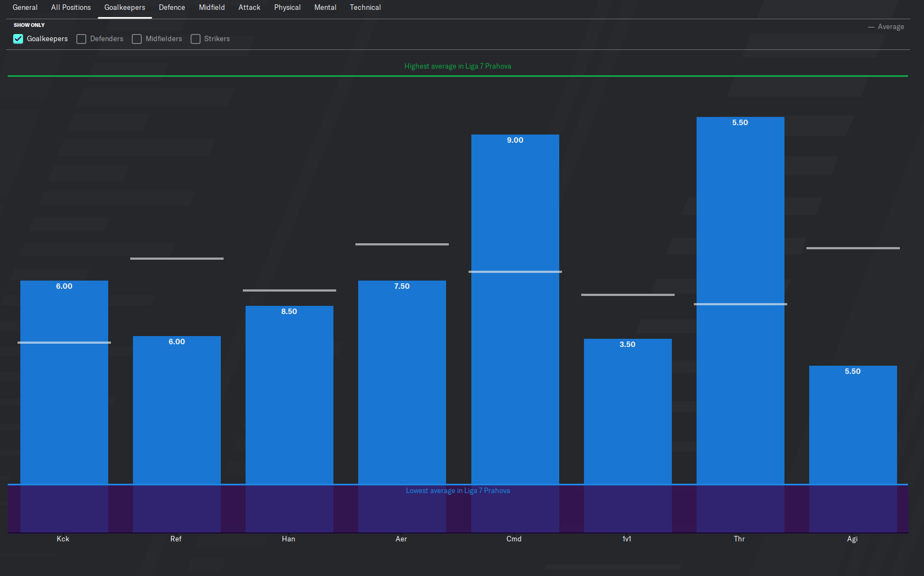Open the Defence tab

coord(172,8)
